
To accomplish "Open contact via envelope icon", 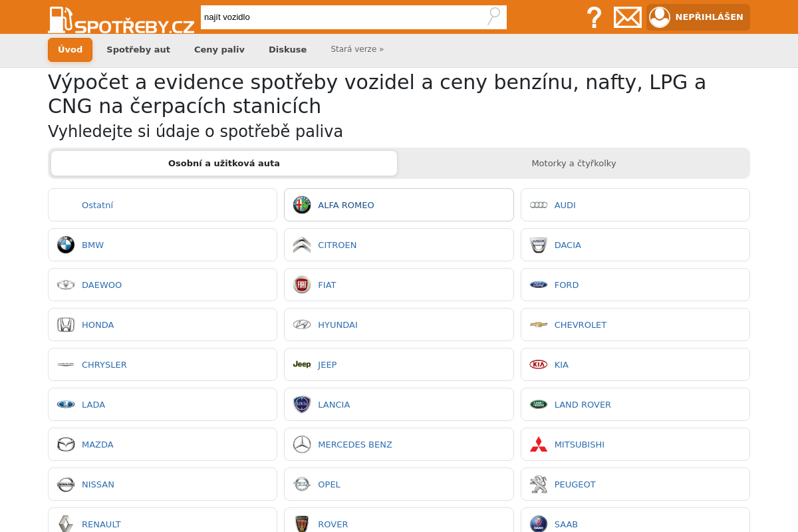I will click(x=628, y=17).
